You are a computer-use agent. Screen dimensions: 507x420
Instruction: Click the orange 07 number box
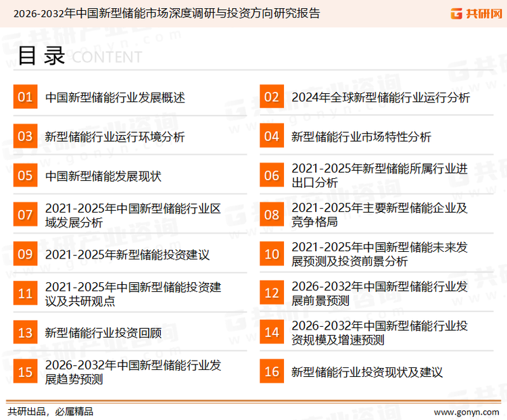[x=25, y=215]
